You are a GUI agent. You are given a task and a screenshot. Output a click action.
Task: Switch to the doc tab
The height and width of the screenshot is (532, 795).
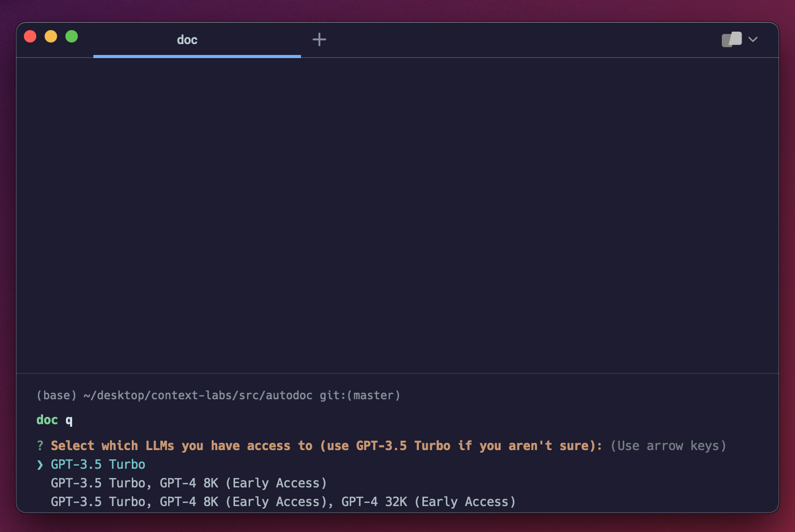point(187,40)
